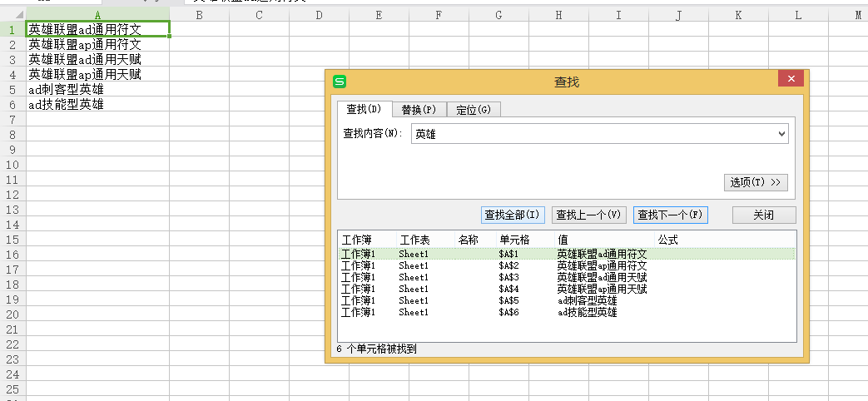Select column D by its header

(319, 16)
